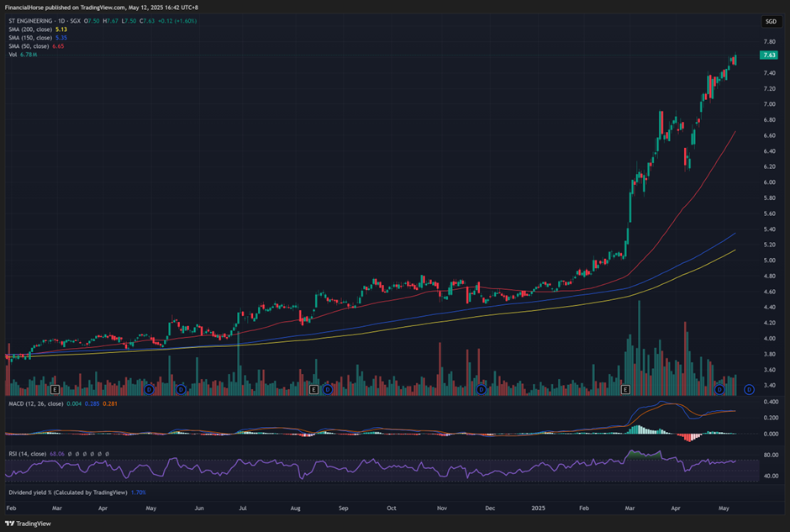Viewport: 790px width, 532px height.
Task: Click the August earnings E marker
Action: [313, 390]
